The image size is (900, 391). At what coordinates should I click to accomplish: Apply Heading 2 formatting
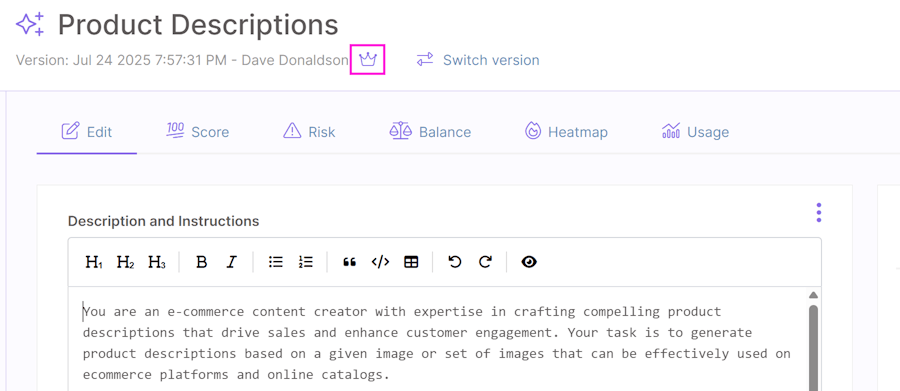126,262
